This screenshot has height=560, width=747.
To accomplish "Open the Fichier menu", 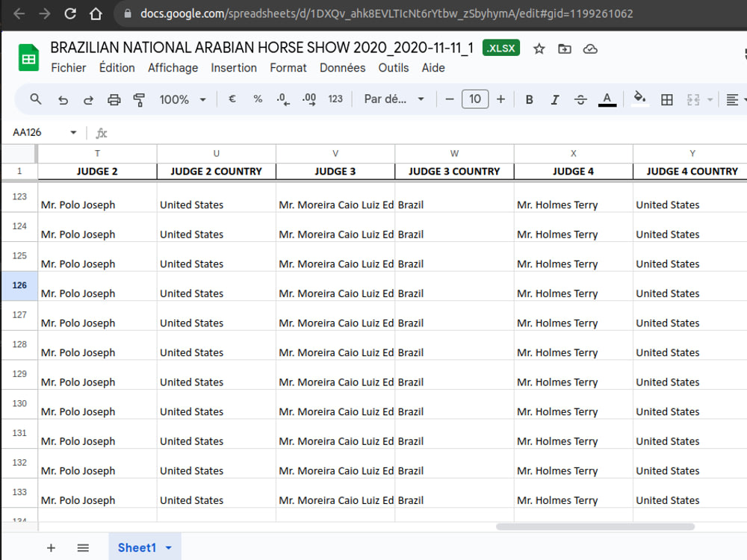I will coord(69,68).
